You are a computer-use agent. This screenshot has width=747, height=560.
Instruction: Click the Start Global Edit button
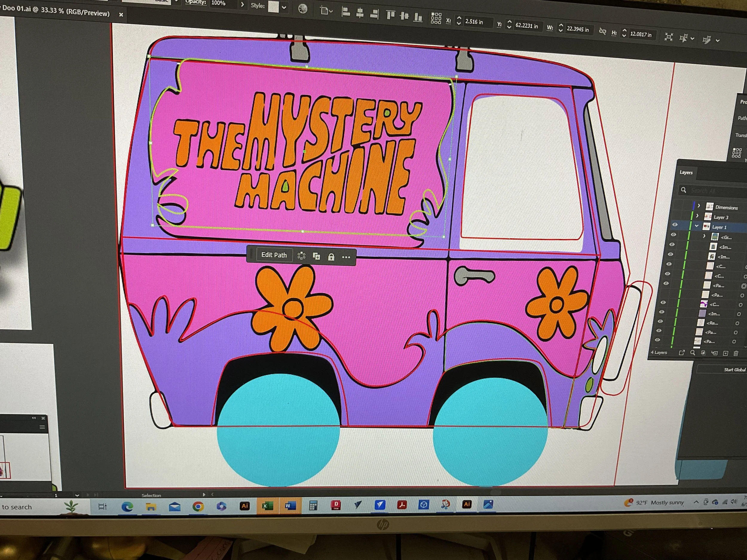coord(722,370)
